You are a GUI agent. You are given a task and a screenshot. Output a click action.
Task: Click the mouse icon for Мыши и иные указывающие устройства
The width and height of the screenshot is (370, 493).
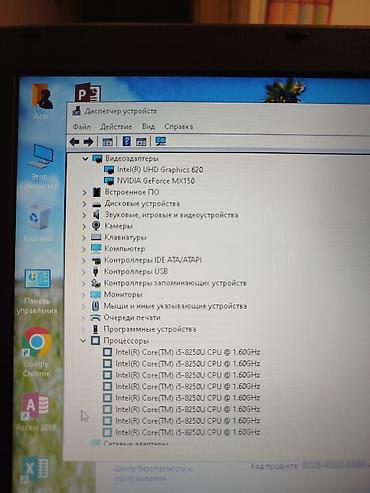click(x=95, y=306)
